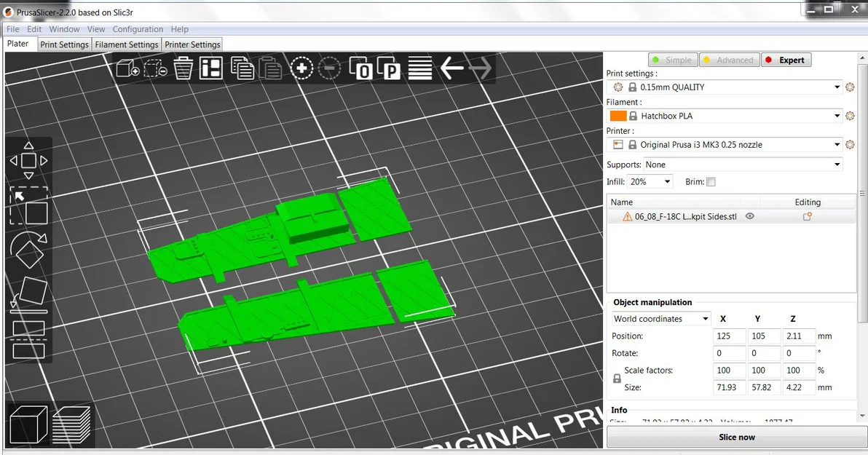
Task: Switch to the Plater tab
Action: [x=17, y=44]
